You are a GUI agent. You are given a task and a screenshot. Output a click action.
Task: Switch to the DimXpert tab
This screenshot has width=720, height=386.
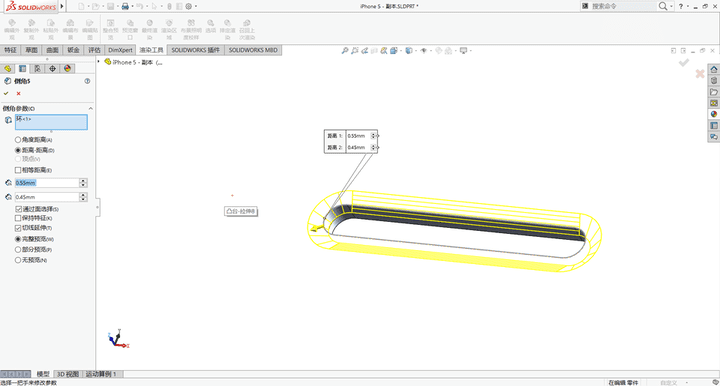point(120,50)
